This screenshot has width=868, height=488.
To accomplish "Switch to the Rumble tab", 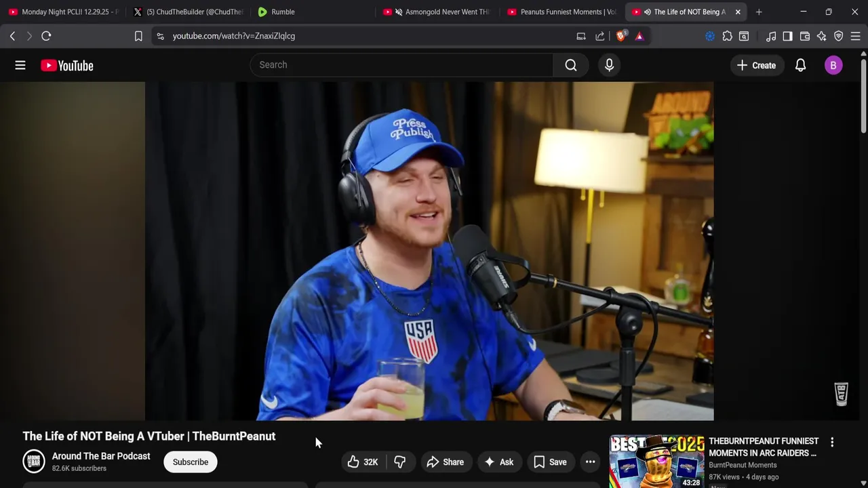I will pos(312,12).
